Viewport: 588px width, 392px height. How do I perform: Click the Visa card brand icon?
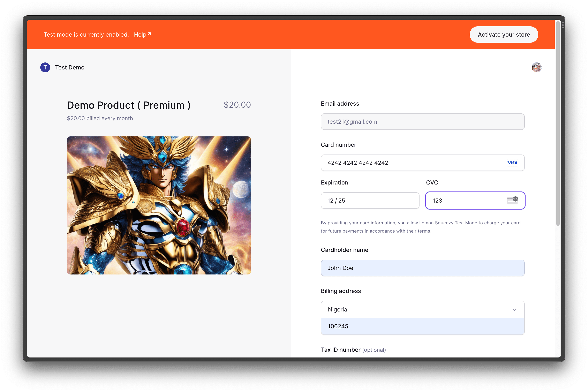512,163
